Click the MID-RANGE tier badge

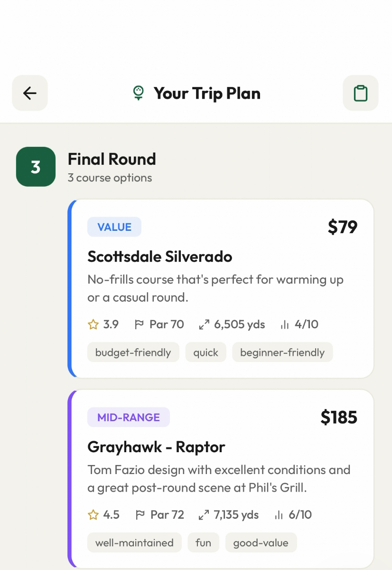point(129,418)
